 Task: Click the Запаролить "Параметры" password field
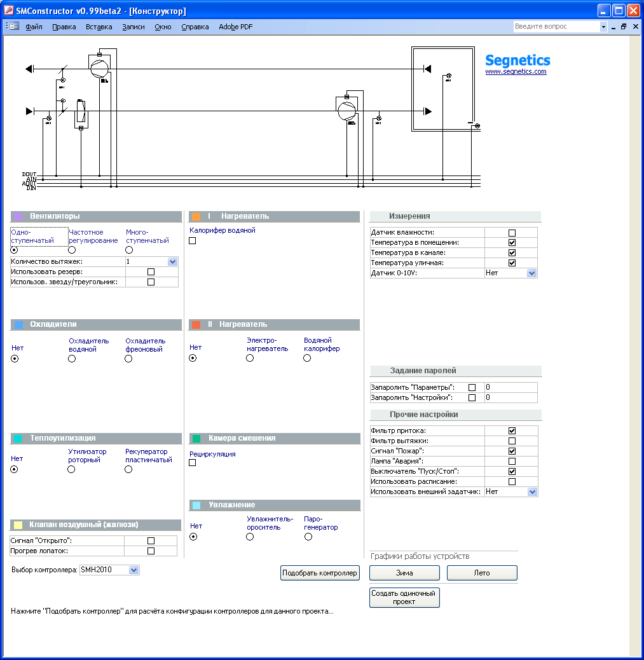pos(511,387)
